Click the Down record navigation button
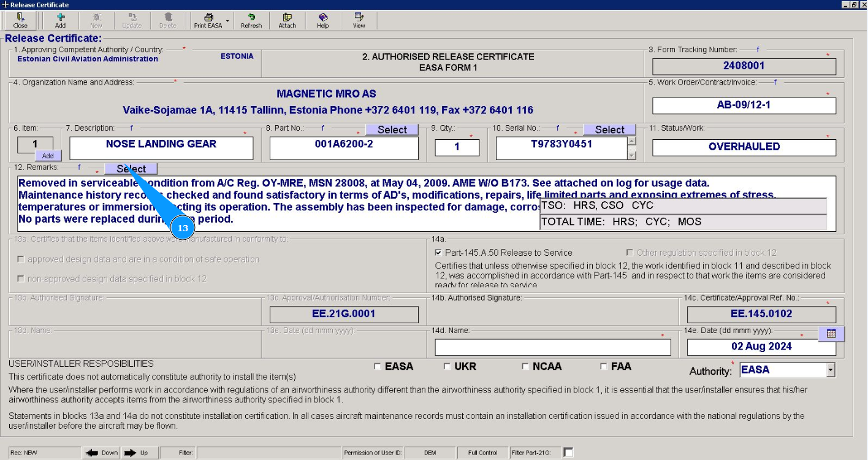Screen dimensions: 868x460 click(102, 453)
